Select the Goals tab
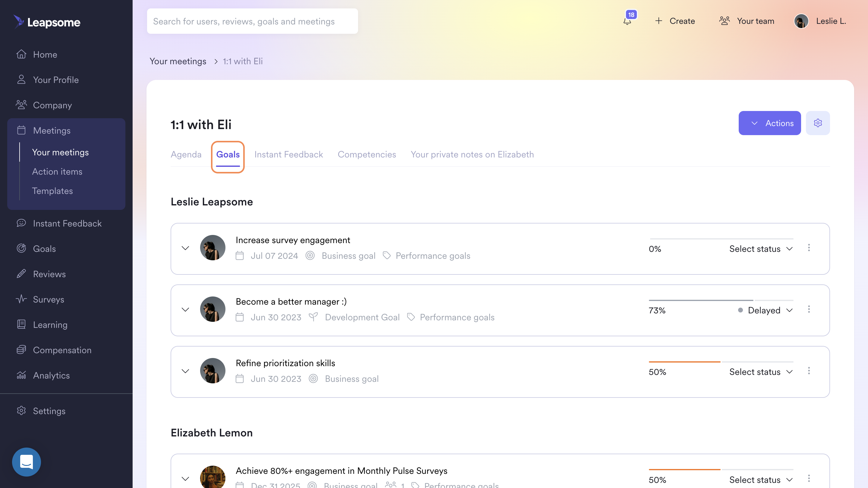This screenshot has height=488, width=868. click(x=228, y=154)
